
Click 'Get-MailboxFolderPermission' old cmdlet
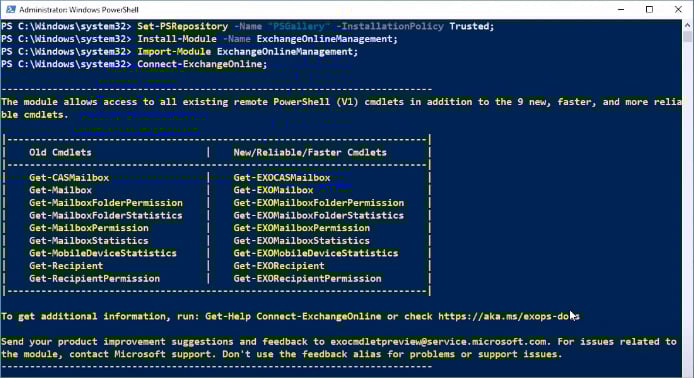[106, 203]
